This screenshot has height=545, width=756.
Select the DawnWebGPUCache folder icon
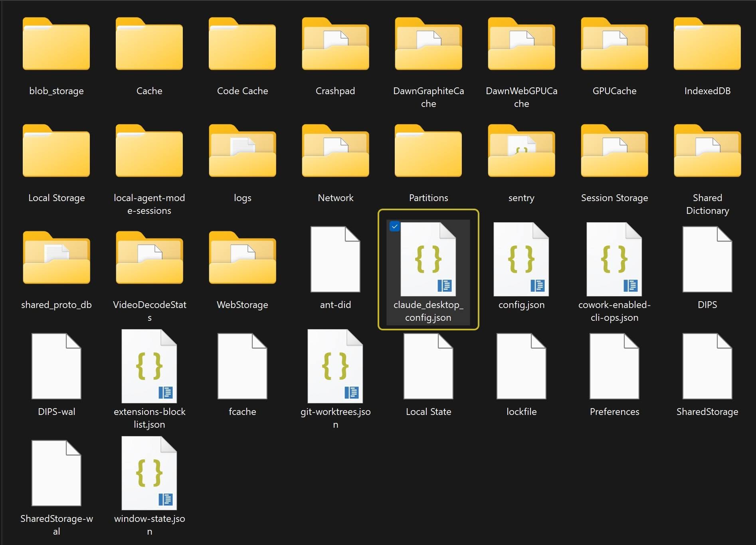point(521,44)
